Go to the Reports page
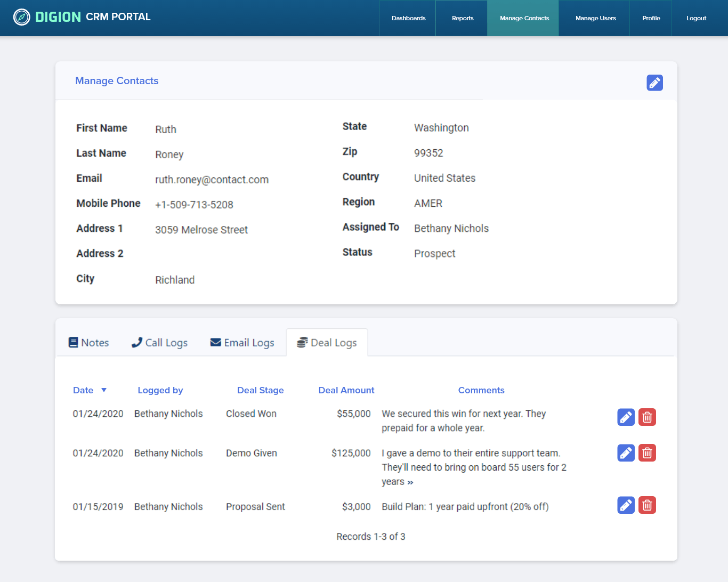 click(x=462, y=18)
